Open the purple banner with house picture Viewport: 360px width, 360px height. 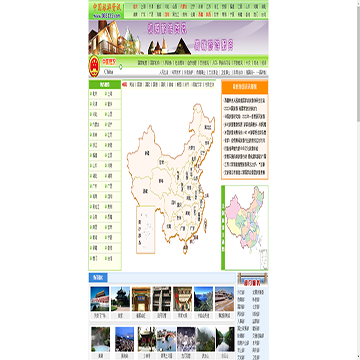178,37
